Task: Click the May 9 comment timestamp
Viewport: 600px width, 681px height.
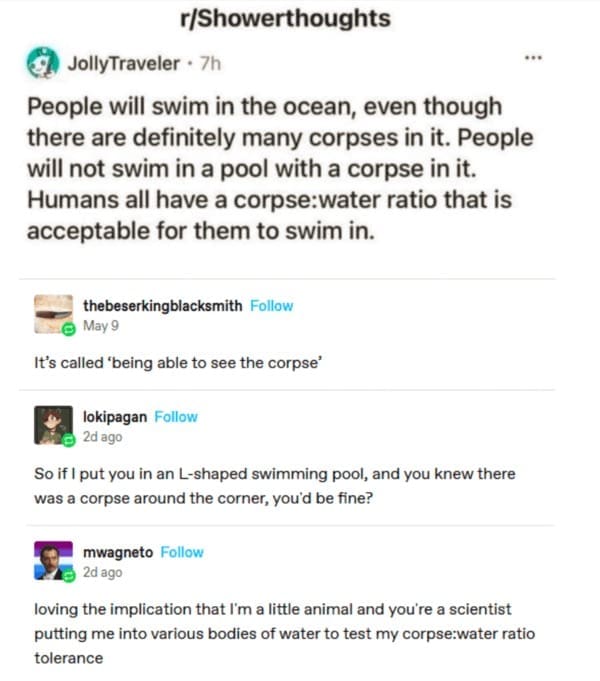Action: click(100, 324)
